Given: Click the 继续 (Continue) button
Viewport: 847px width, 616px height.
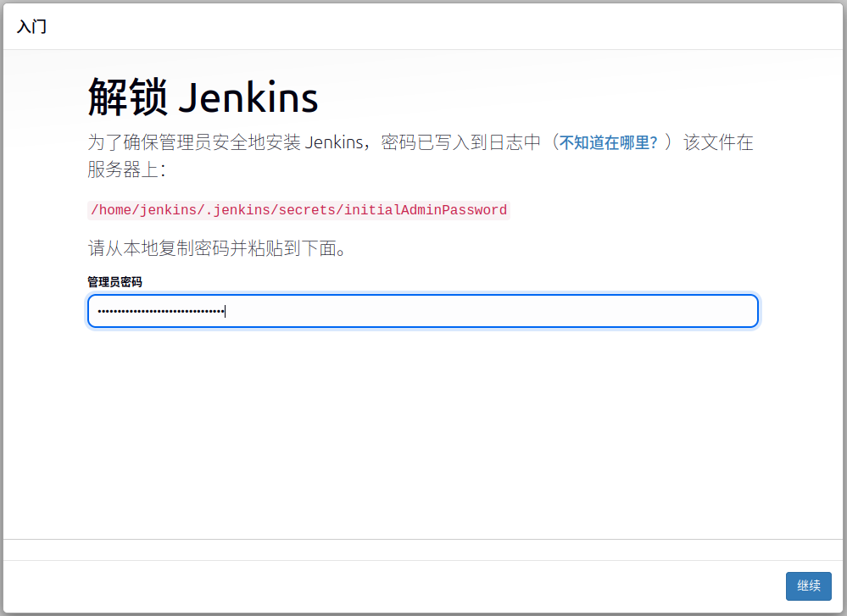Looking at the screenshot, I should [x=808, y=585].
